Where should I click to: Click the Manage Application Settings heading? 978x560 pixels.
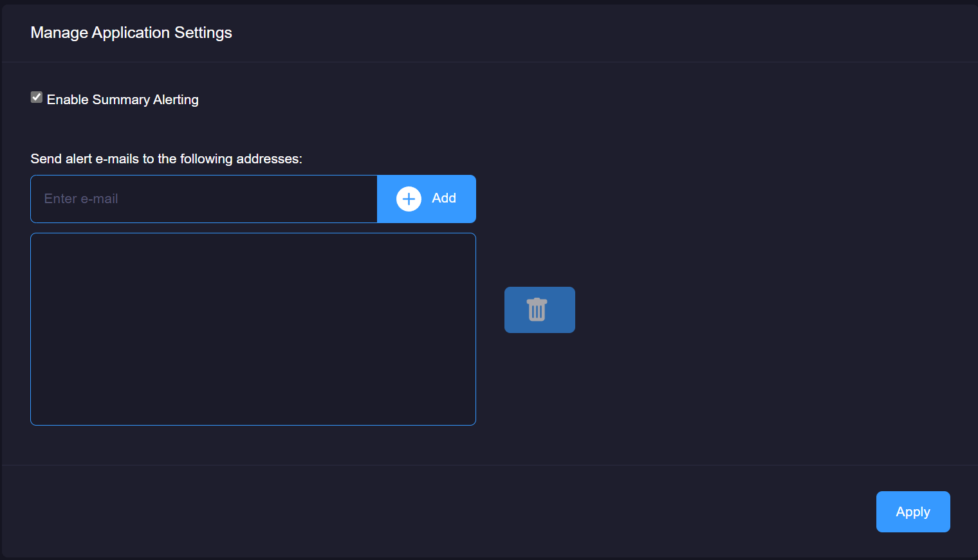(x=131, y=33)
